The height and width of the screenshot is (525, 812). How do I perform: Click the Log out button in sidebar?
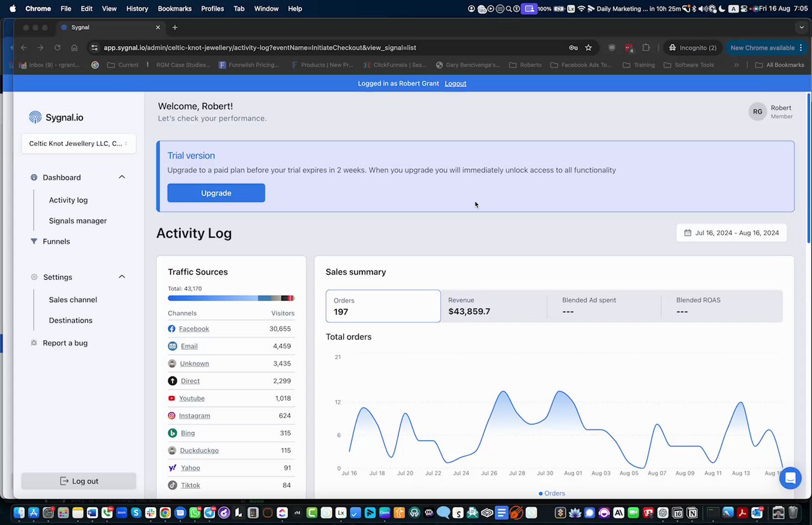(79, 481)
